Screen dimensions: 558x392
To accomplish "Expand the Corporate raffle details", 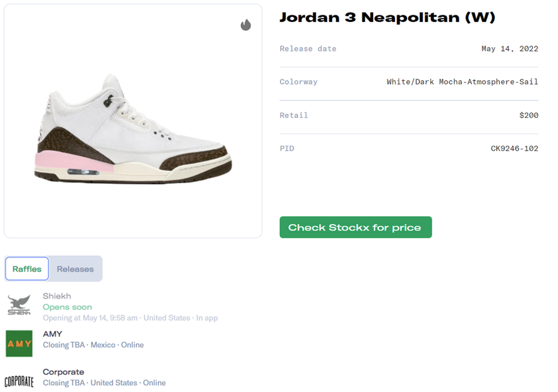I will pyautogui.click(x=104, y=383).
